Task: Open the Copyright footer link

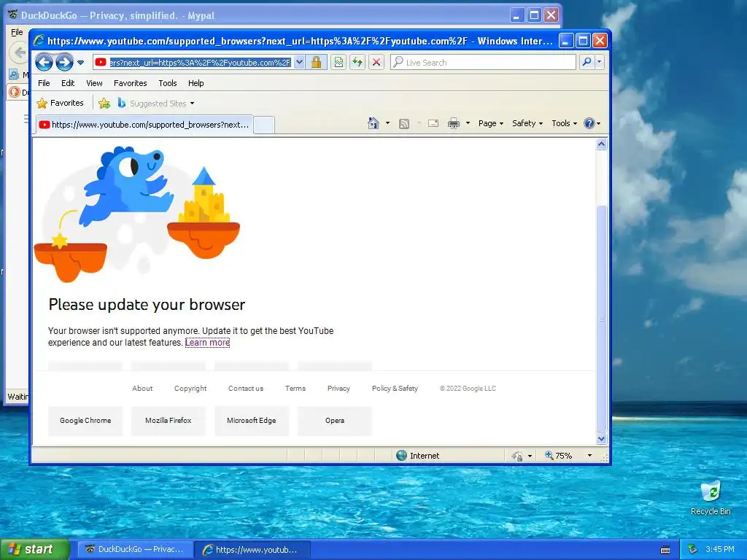Action: 190,388
